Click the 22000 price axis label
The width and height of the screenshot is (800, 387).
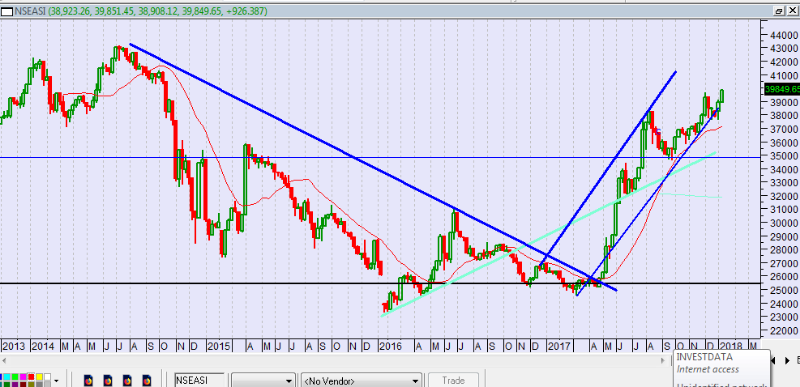click(784, 330)
